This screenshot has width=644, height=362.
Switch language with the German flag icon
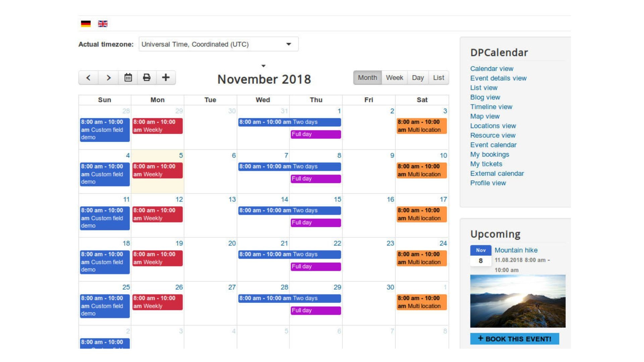(x=86, y=24)
